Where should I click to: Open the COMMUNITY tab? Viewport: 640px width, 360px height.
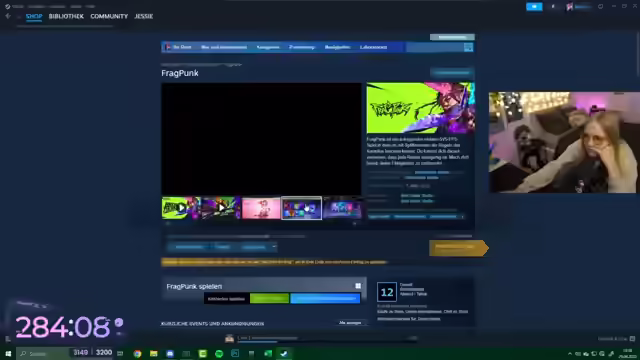[x=109, y=16]
